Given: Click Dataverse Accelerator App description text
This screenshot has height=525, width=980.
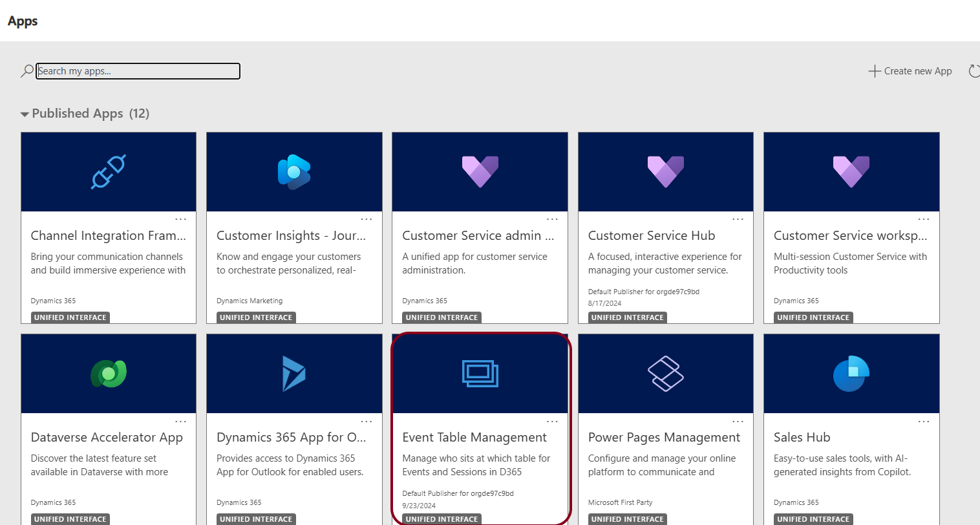Looking at the screenshot, I should [x=100, y=465].
